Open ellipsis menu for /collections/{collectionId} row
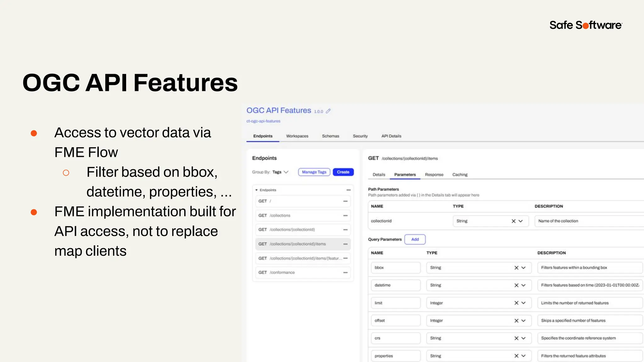 [x=345, y=230]
